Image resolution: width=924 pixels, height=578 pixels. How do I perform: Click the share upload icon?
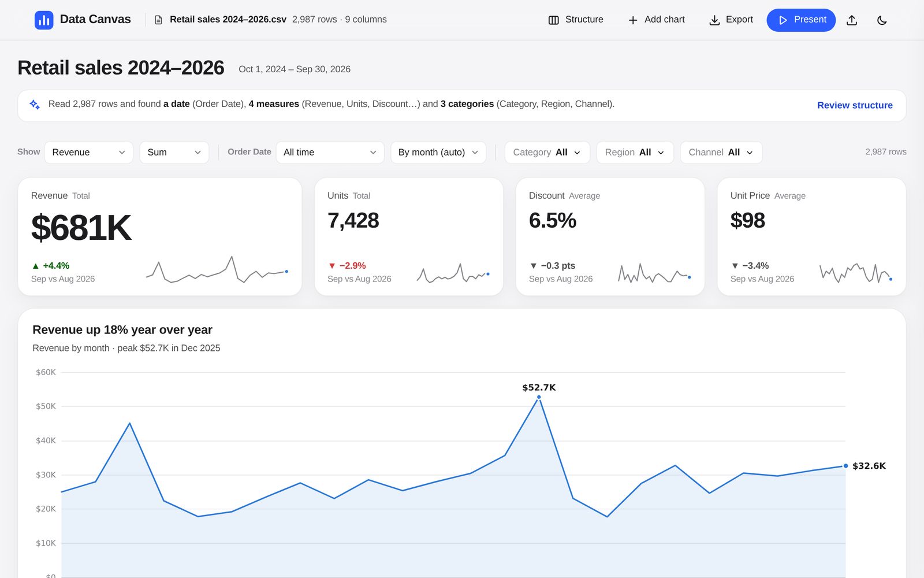(852, 20)
